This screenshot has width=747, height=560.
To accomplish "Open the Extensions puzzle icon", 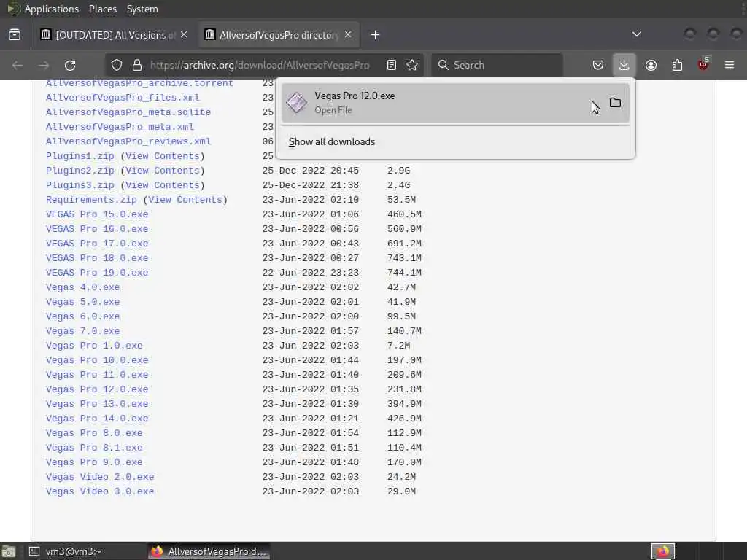I will (677, 65).
